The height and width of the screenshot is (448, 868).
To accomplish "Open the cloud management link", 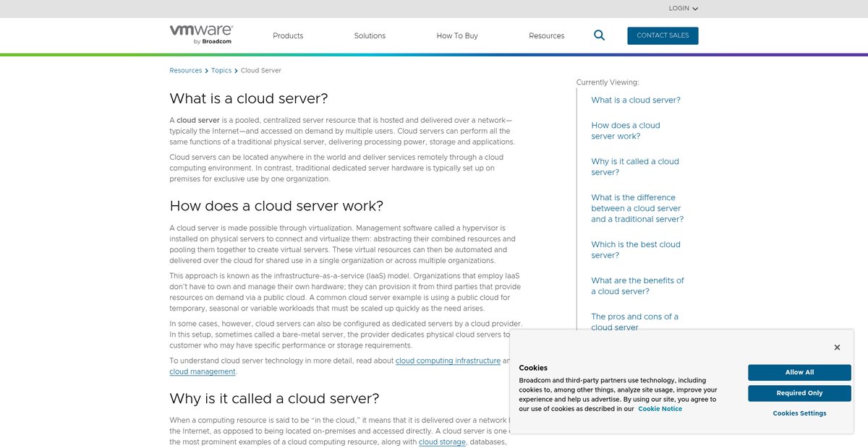I will 203,371.
